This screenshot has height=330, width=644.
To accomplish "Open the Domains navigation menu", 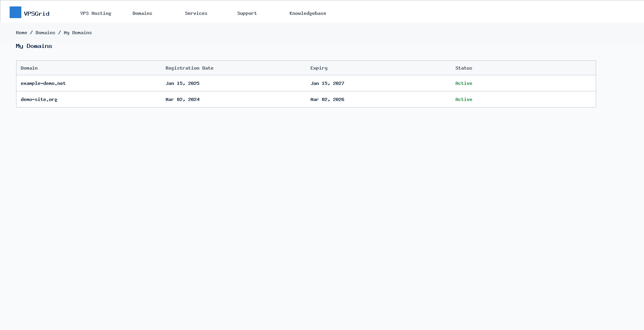I will [x=142, y=13].
